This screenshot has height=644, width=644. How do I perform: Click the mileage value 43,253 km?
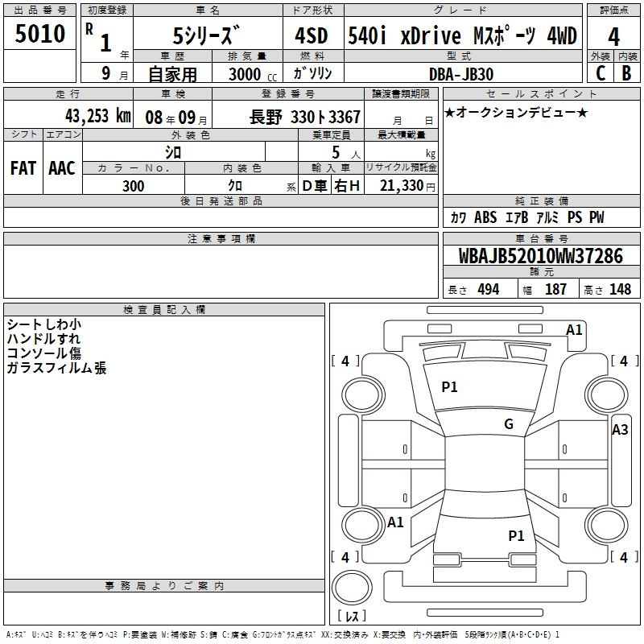pos(98,116)
